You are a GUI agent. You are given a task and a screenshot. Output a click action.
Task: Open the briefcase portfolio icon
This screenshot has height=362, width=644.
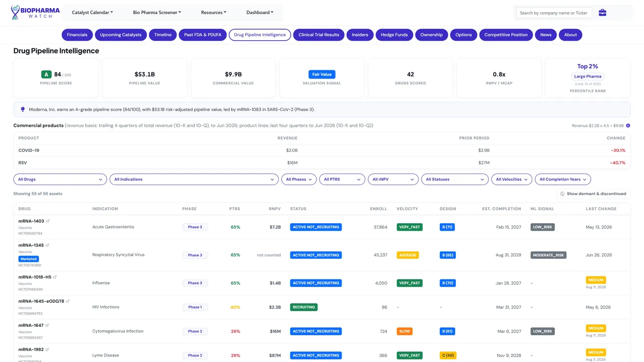pos(602,13)
